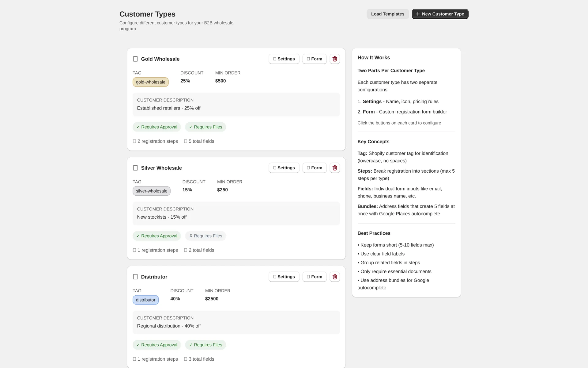Image resolution: width=588 pixels, height=368 pixels.
Task: Click the silver-wholesale tag badge
Action: [x=152, y=191]
